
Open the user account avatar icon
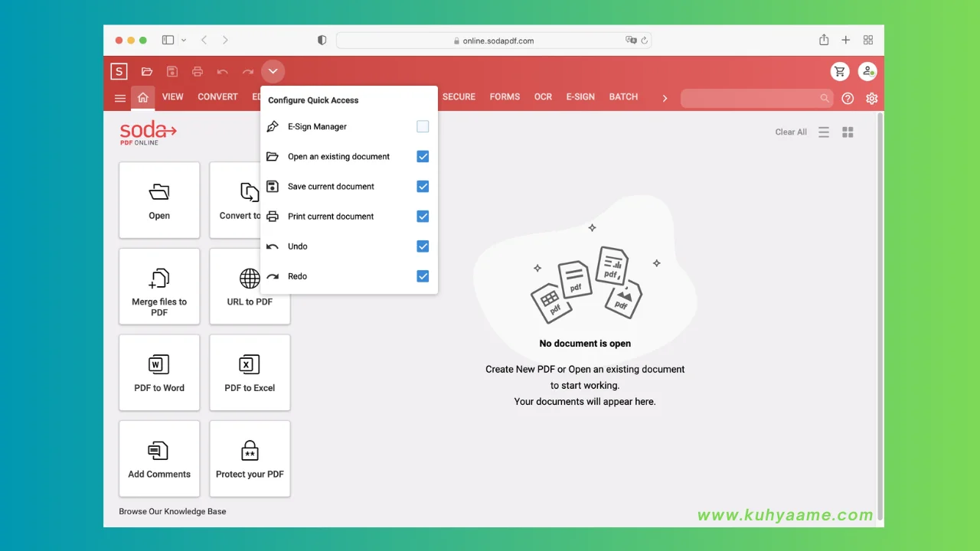coord(867,72)
